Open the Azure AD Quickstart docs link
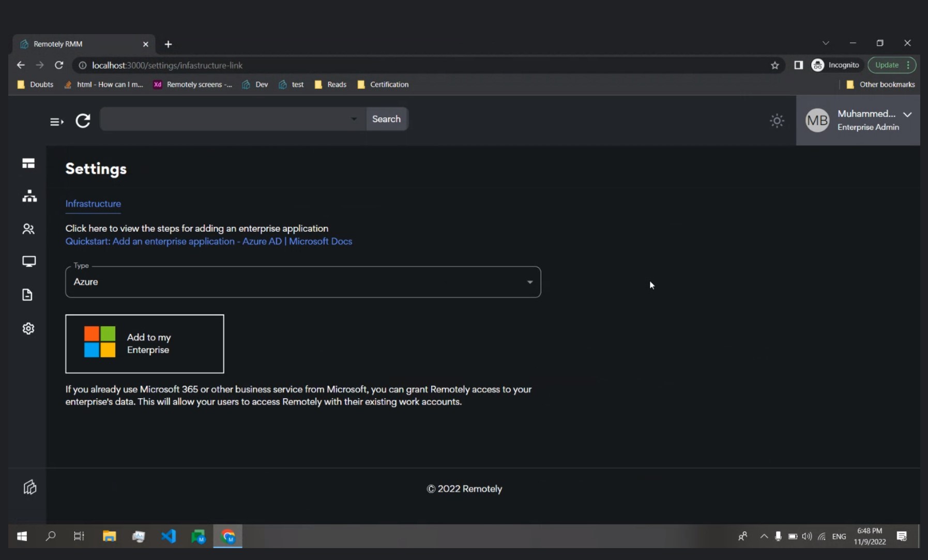Screen dimensions: 928x560 pos(208,241)
